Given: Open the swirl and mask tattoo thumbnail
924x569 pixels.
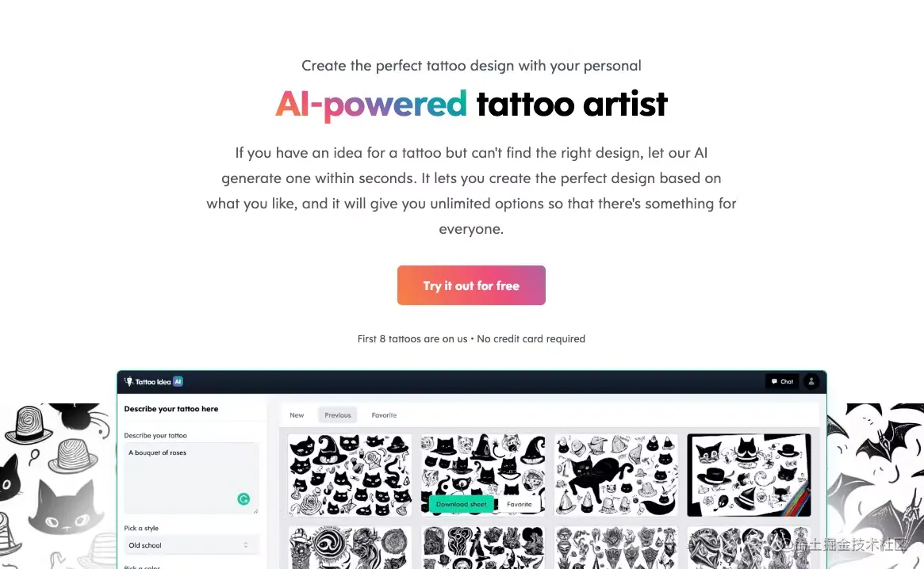Looking at the screenshot, I should pyautogui.click(x=350, y=547).
